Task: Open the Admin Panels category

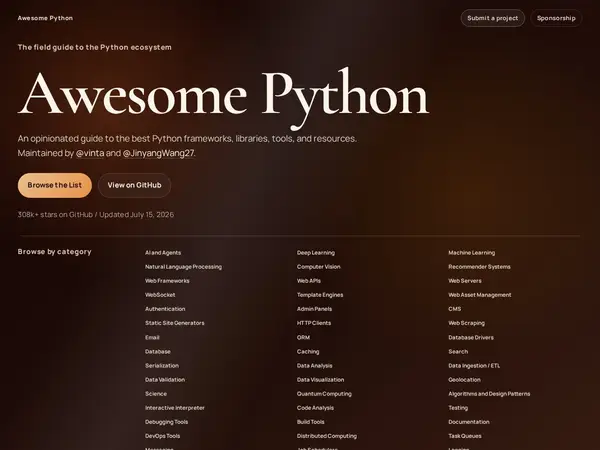Action: (x=315, y=309)
